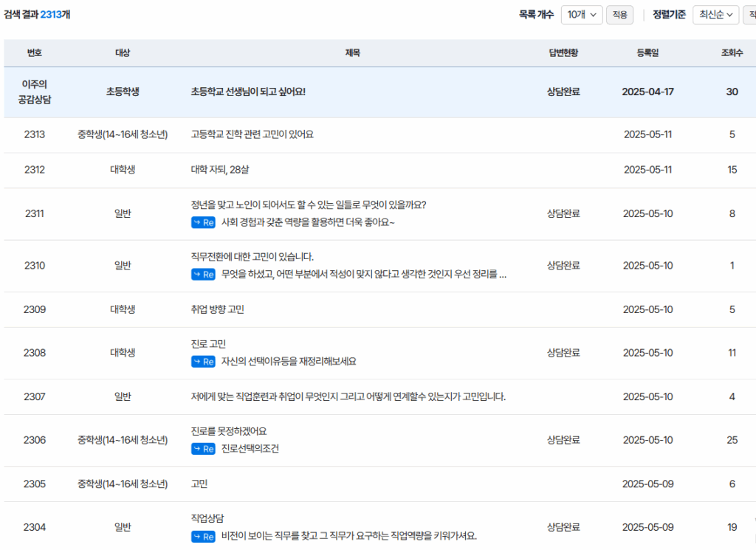Click the 초등학생 target cell
The height and width of the screenshot is (550, 756).
tap(123, 92)
